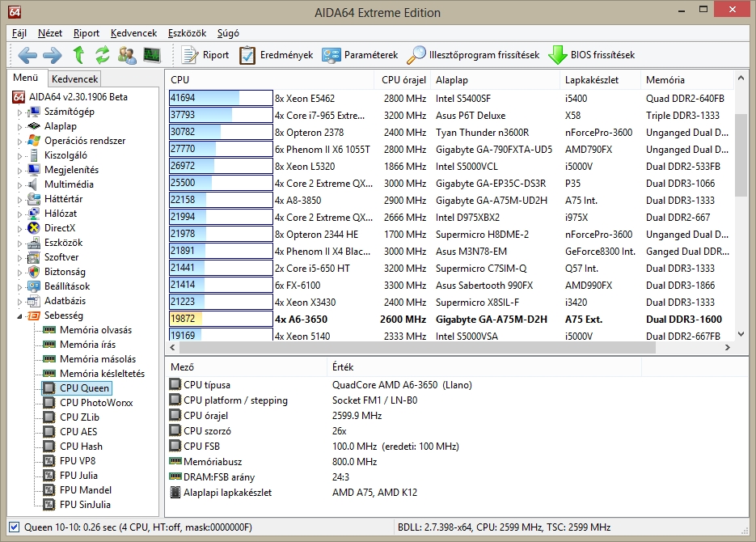Select the FPU SinJulia benchmark
Image resolution: width=756 pixels, height=542 pixels.
[85, 505]
